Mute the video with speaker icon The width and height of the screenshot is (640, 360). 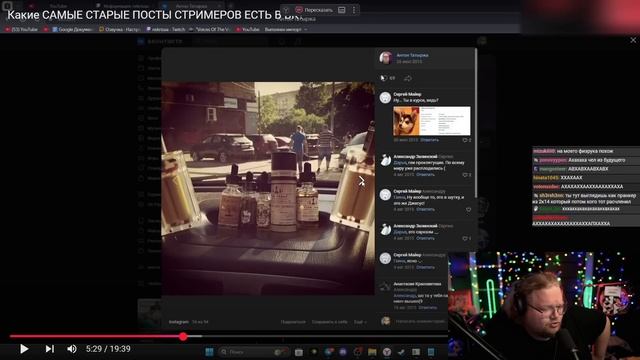tap(71, 349)
